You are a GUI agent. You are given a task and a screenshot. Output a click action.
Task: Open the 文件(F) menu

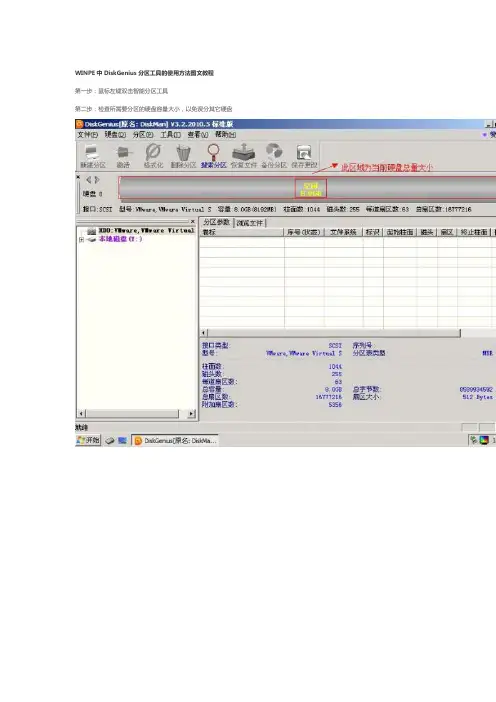pos(87,135)
